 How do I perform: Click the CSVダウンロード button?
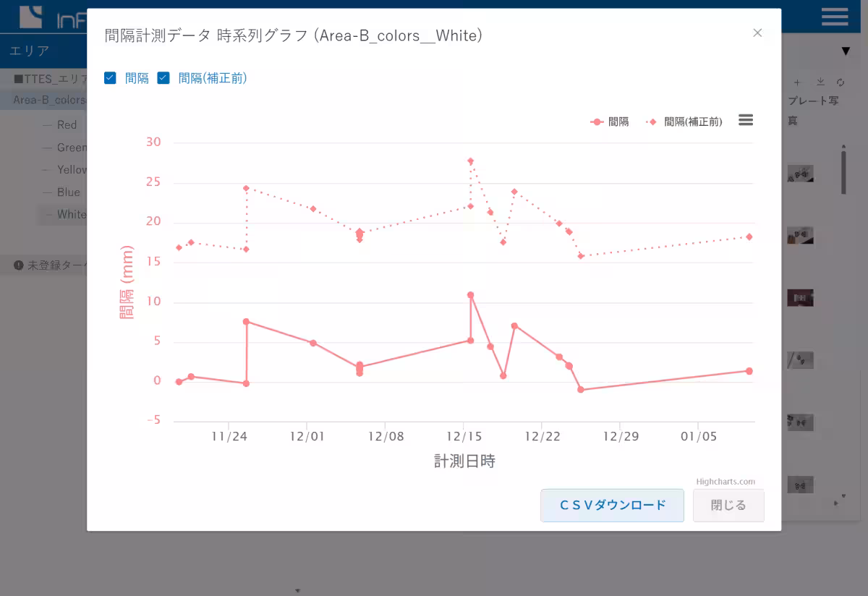pyautogui.click(x=612, y=505)
